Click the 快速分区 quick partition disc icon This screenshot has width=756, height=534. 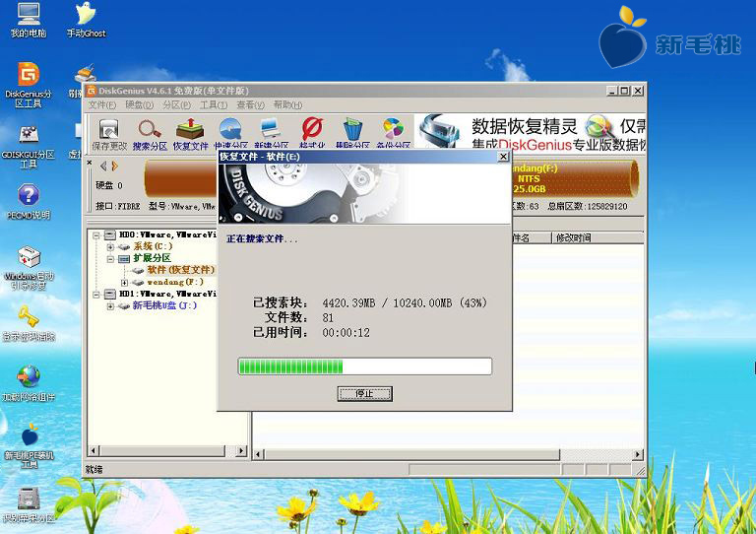click(231, 133)
